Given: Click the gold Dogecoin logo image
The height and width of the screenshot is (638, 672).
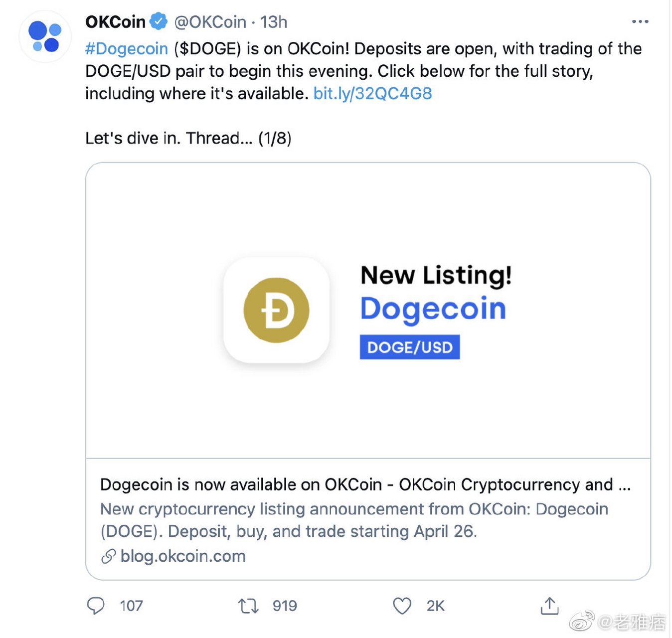Looking at the screenshot, I should coord(277,310).
